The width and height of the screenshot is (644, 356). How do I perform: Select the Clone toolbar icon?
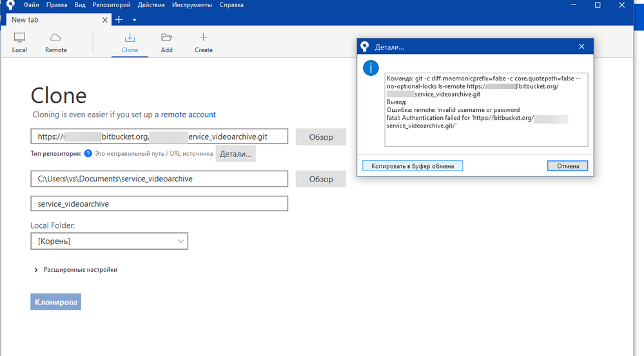click(130, 42)
